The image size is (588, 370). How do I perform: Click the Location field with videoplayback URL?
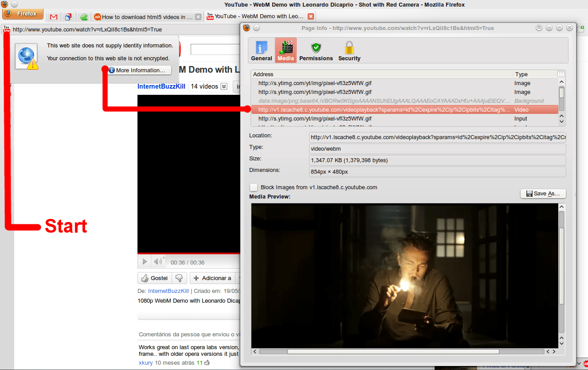438,137
